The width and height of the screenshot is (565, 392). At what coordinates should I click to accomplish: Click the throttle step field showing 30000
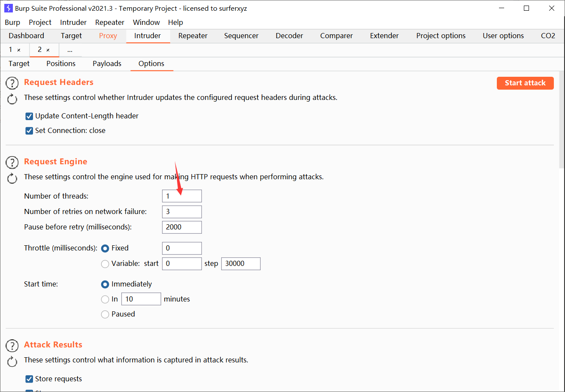click(x=241, y=264)
